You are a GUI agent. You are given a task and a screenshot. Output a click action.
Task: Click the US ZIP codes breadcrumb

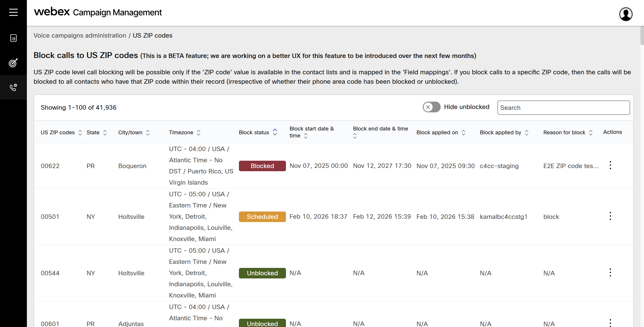152,35
